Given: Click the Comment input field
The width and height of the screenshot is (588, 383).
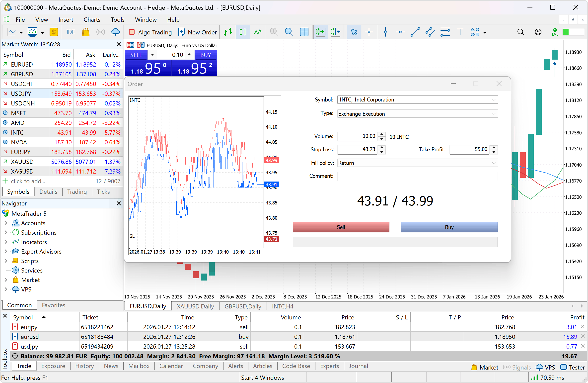Looking at the screenshot, I should pos(417,176).
